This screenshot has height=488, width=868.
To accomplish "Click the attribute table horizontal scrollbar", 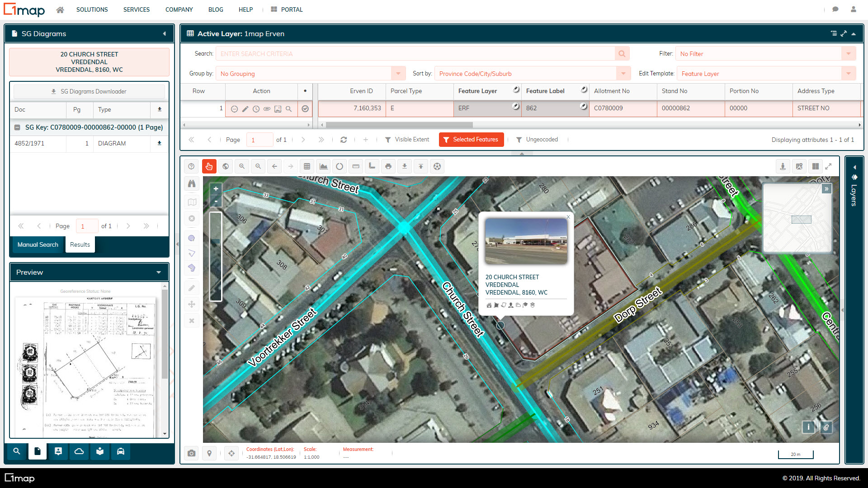I will tap(399, 125).
